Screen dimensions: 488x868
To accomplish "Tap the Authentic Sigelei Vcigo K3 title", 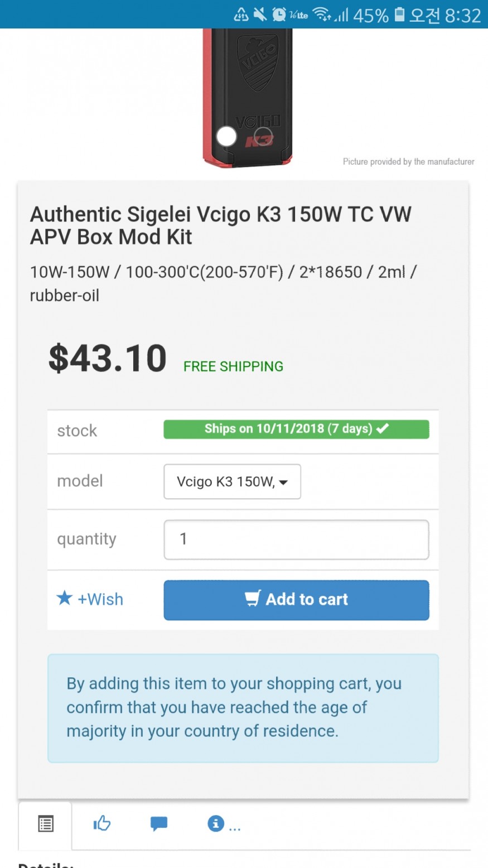I will tap(221, 225).
